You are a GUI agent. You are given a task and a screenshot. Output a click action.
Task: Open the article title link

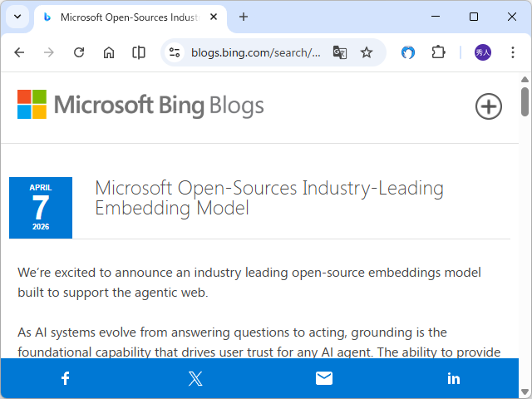click(268, 198)
